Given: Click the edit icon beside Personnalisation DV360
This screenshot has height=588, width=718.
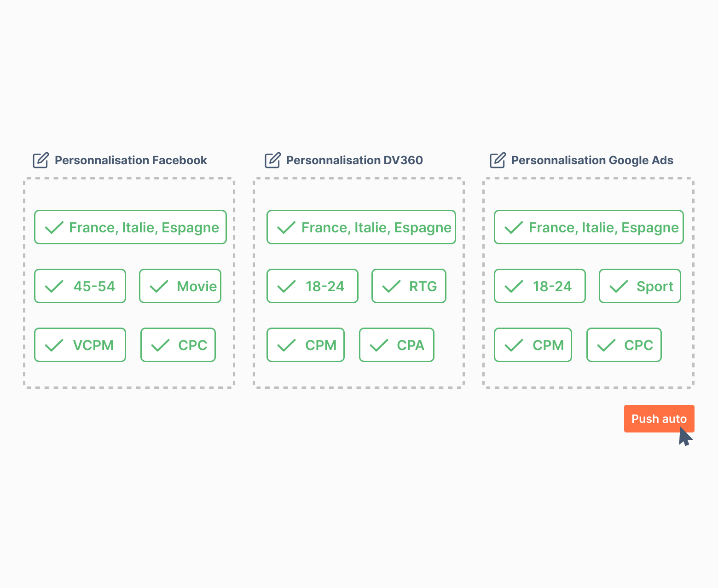Looking at the screenshot, I should [x=272, y=160].
